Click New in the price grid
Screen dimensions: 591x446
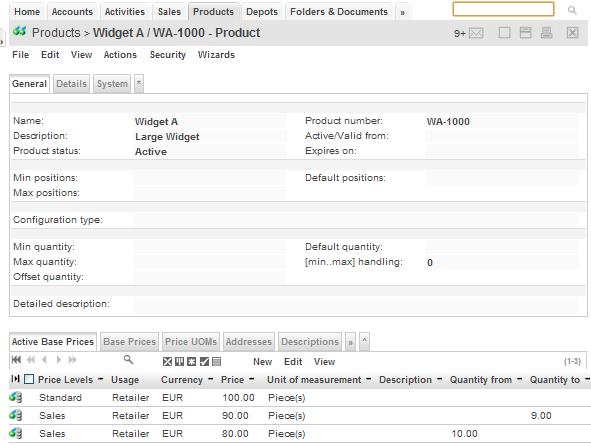(262, 362)
